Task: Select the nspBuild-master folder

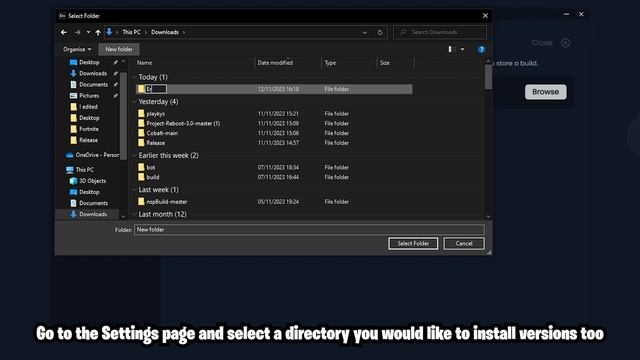Action: click(167, 202)
